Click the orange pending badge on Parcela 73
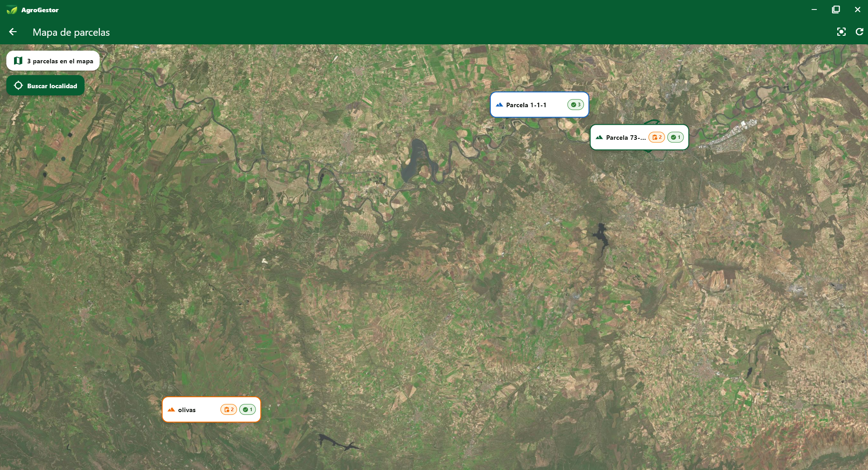This screenshot has height=470, width=868. [x=657, y=138]
